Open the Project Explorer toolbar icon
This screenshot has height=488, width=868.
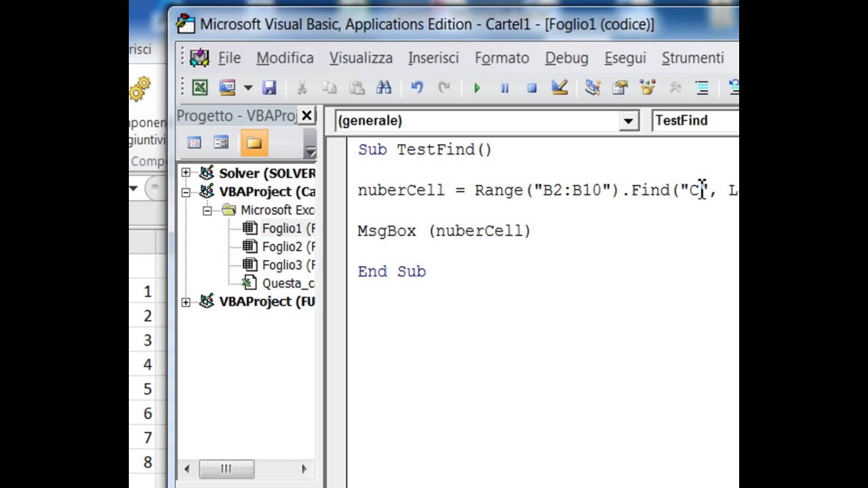593,87
